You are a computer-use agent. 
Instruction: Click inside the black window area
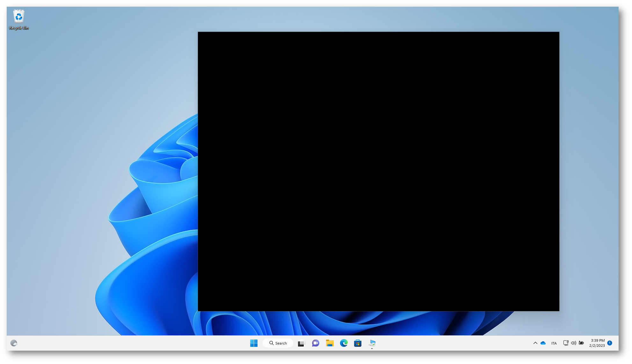(378, 171)
